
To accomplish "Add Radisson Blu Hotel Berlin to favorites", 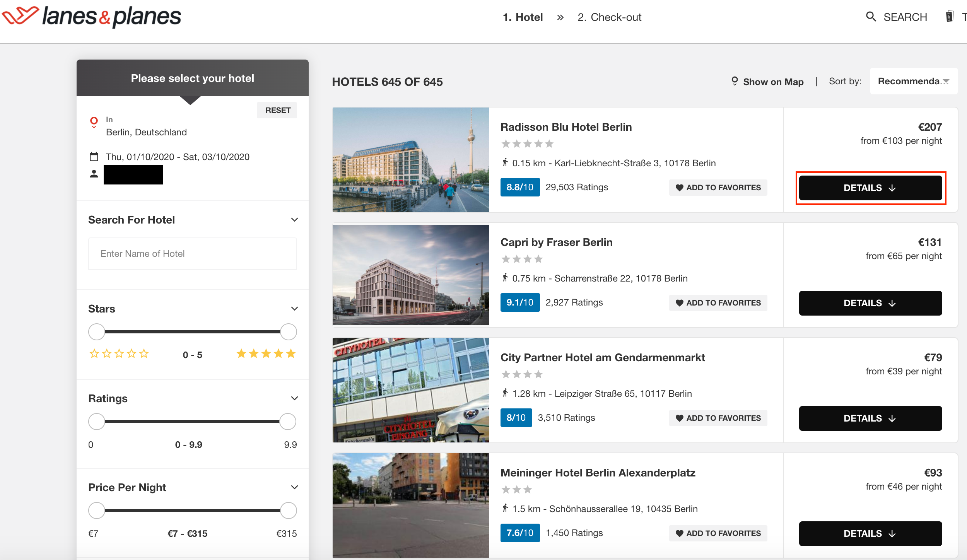I will (x=718, y=188).
